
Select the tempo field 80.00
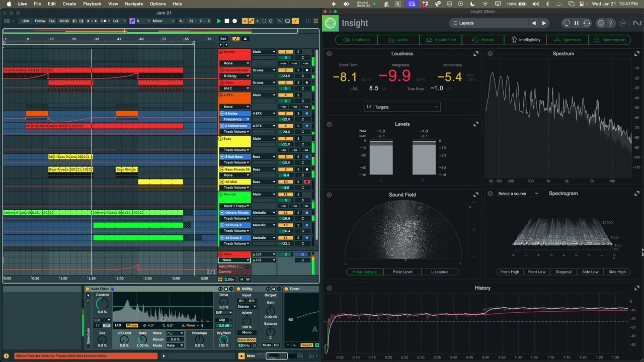click(x=64, y=21)
